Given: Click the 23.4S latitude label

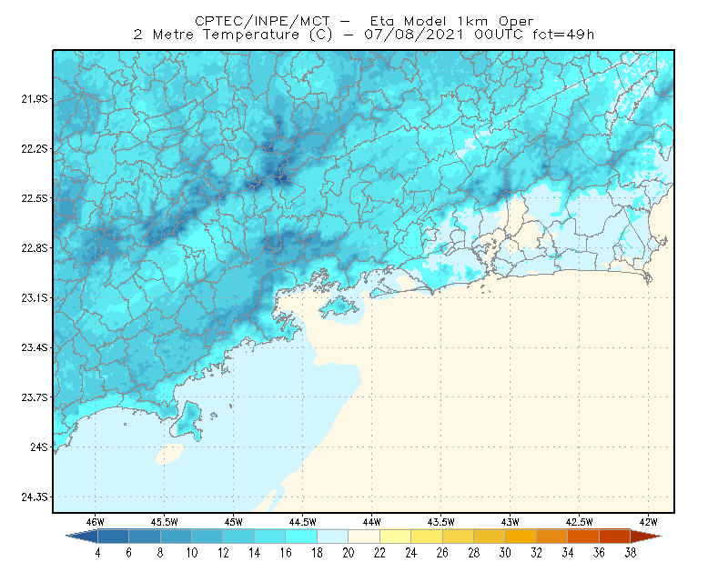Looking at the screenshot, I should point(35,347).
